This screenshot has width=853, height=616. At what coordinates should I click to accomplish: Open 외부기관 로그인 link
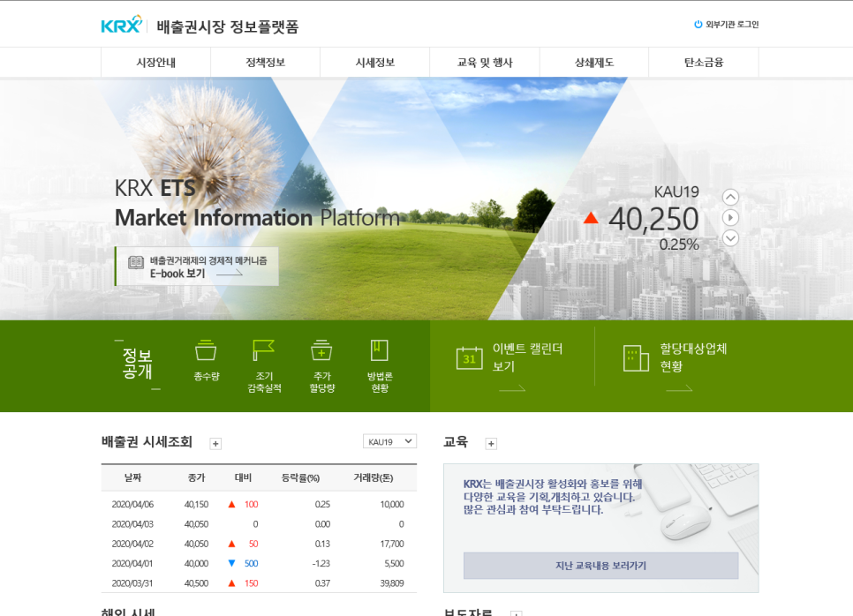click(732, 25)
